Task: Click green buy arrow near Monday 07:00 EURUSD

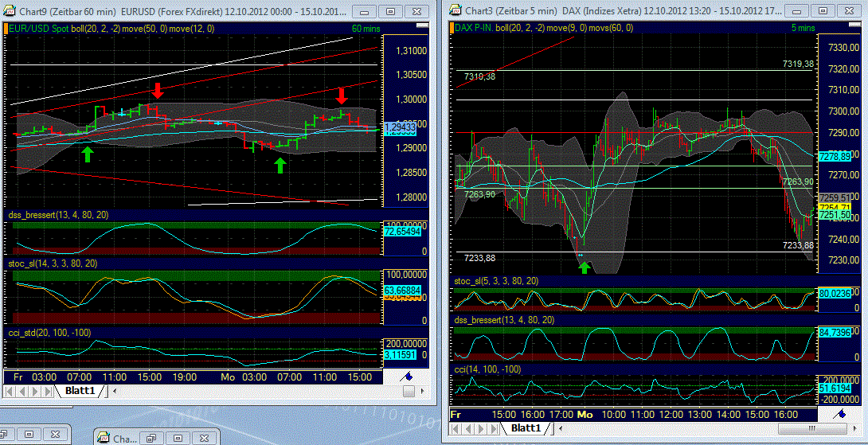Action: (x=280, y=164)
